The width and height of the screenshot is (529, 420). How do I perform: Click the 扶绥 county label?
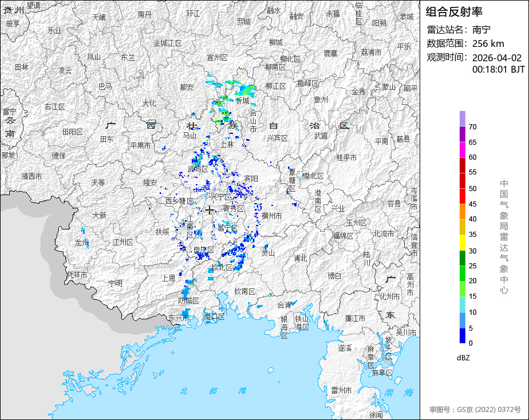162,232
